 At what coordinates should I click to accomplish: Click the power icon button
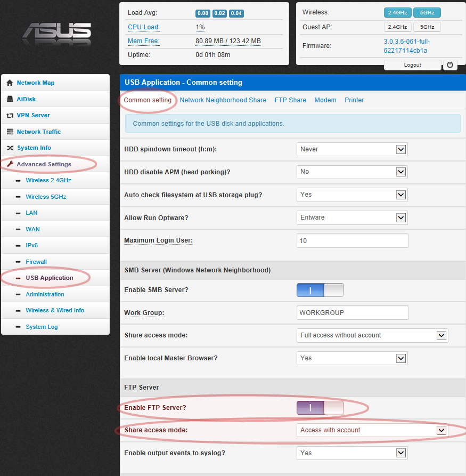[450, 65]
